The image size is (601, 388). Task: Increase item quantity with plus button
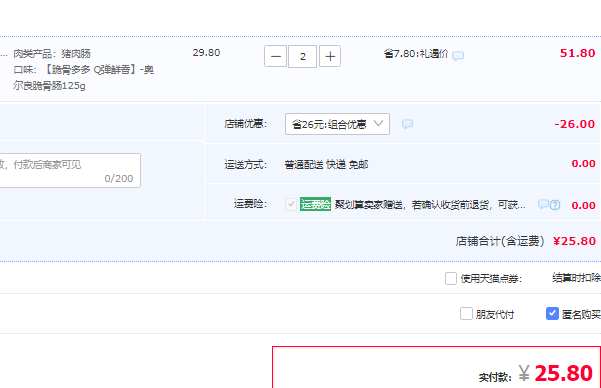330,56
